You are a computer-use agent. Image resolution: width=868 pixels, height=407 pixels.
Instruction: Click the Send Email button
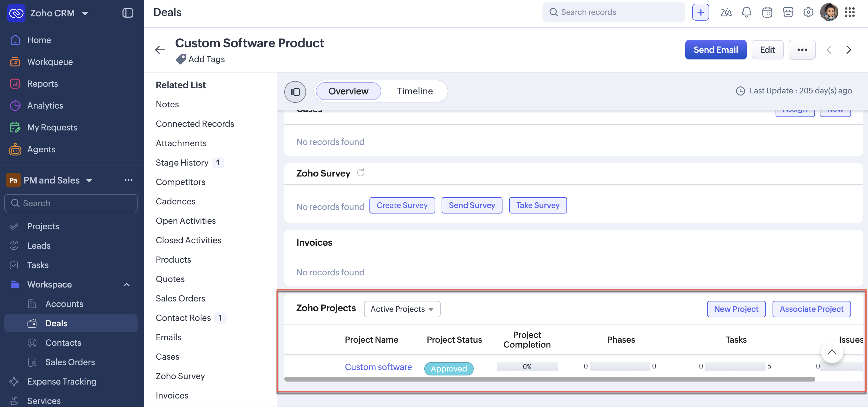pos(715,50)
